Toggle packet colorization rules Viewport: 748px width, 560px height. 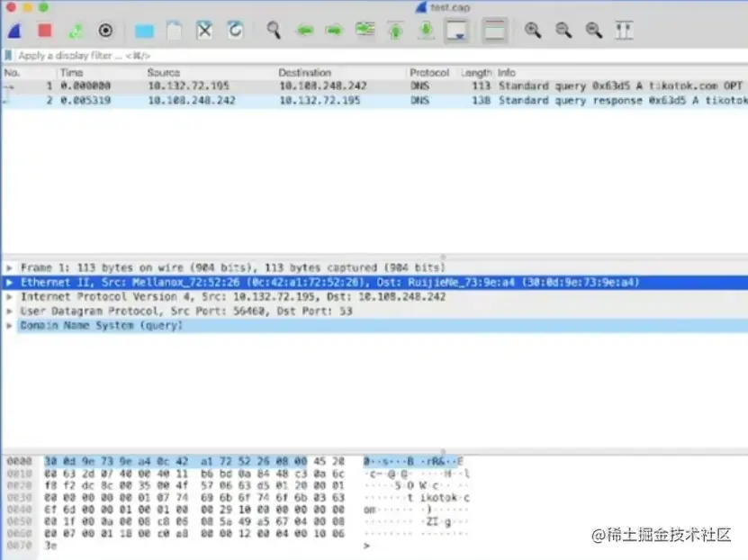pyautogui.click(x=495, y=31)
